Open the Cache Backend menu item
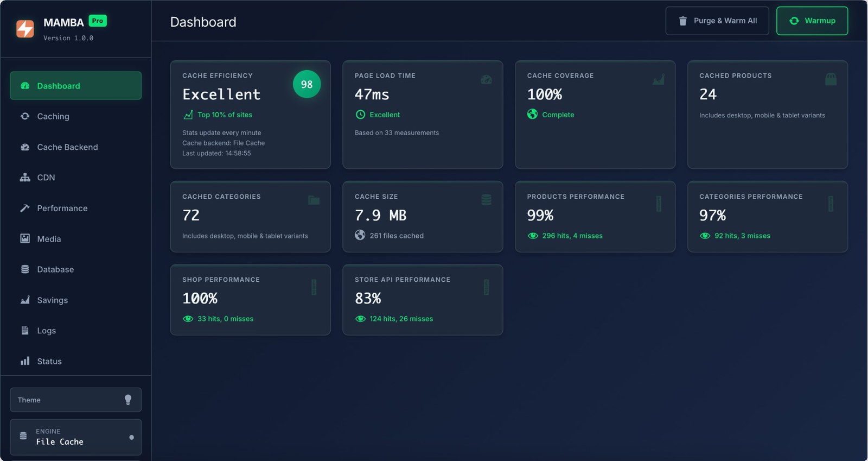 (x=67, y=147)
